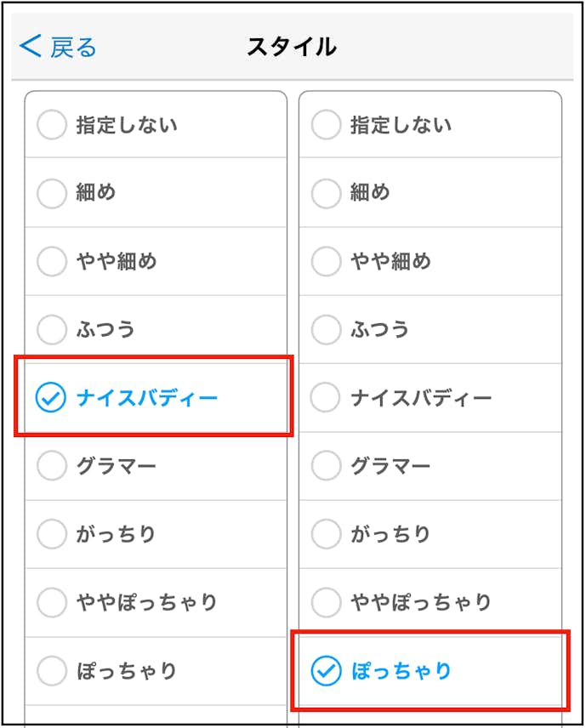Select やや細め in the right list
Screen dimensions: 586x728
tap(326, 261)
